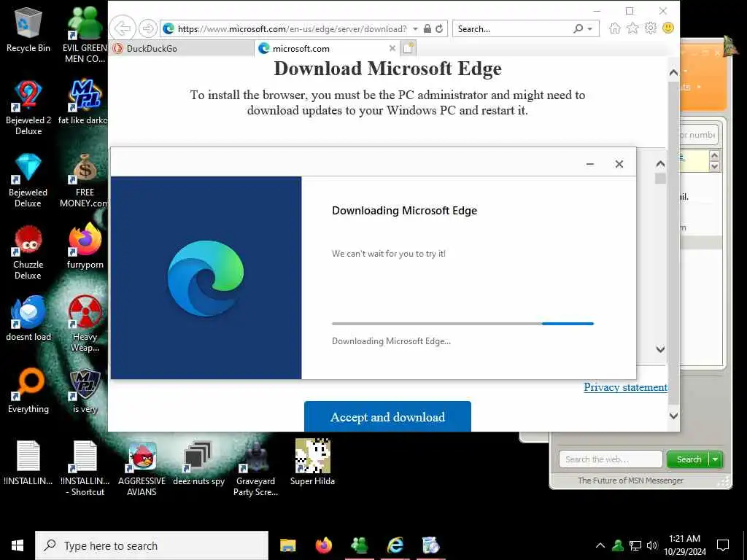Click the volume speaker tray icon
The height and width of the screenshot is (560, 747).
point(651,545)
